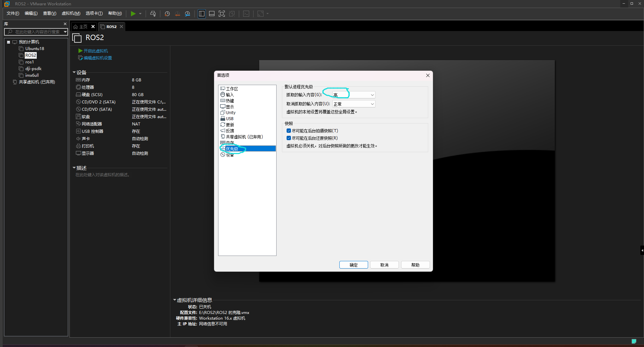The image size is (644, 347).
Task: Toggle the show library sidebar view icon
Action: (x=202, y=14)
